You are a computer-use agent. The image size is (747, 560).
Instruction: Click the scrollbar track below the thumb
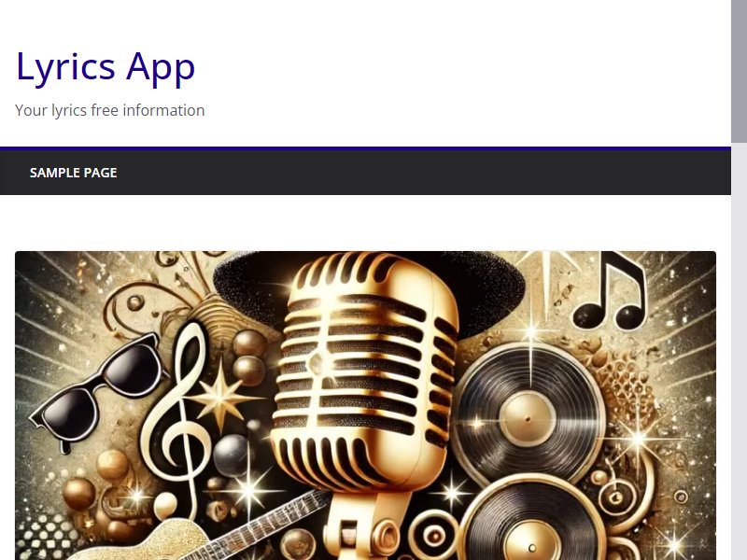[x=739, y=351]
